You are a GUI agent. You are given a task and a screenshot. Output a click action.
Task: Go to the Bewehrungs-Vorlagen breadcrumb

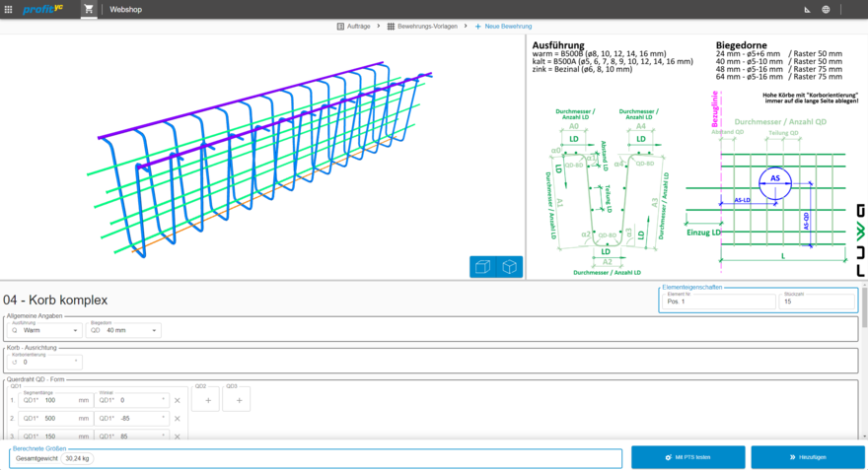pyautogui.click(x=422, y=26)
